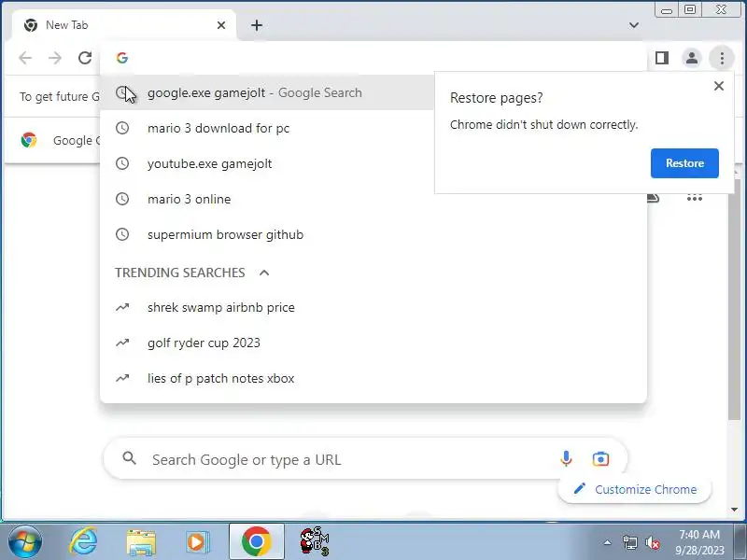747x560 pixels.
Task: Select the New Tab tab
Action: (124, 25)
